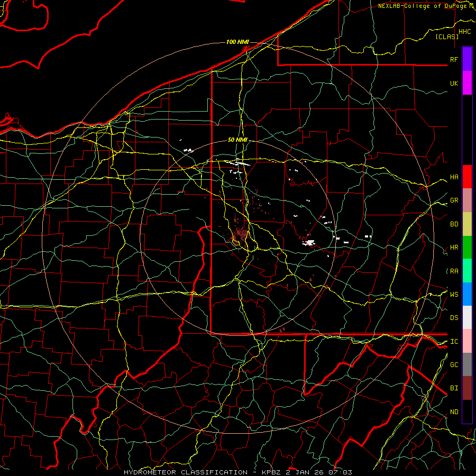Screen dimensions: 476x476
Task: Select the dark green HR swatch
Action: pyautogui.click(x=467, y=247)
